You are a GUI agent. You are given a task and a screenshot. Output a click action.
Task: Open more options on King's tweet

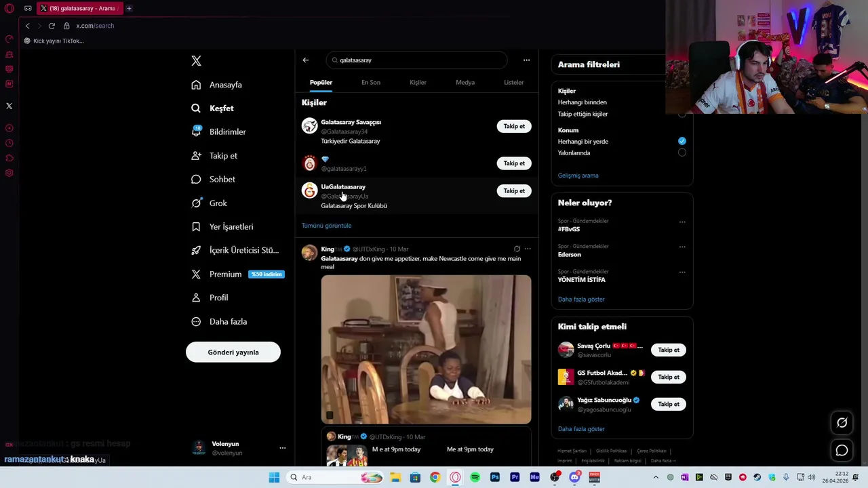[528, 249]
